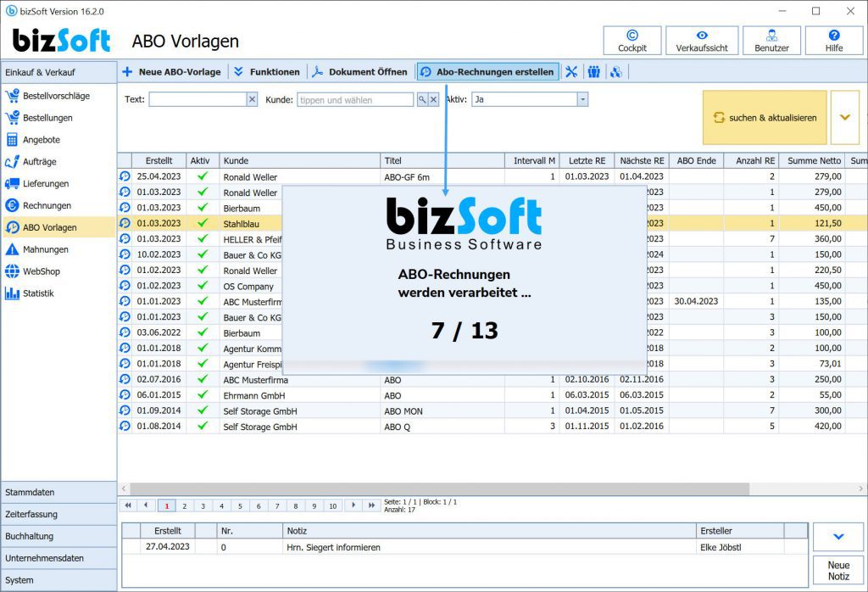Expand the Stammdaten section
Image resolution: width=868 pixels, height=592 pixels.
click(x=58, y=492)
